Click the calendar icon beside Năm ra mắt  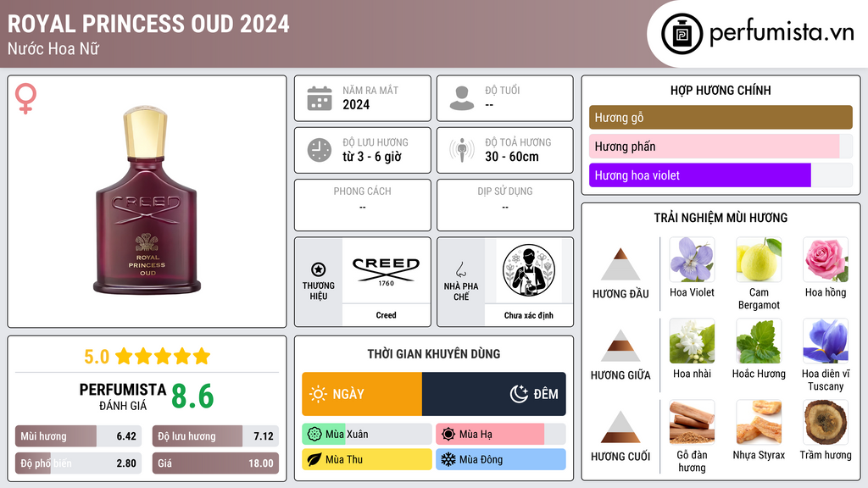[320, 98]
